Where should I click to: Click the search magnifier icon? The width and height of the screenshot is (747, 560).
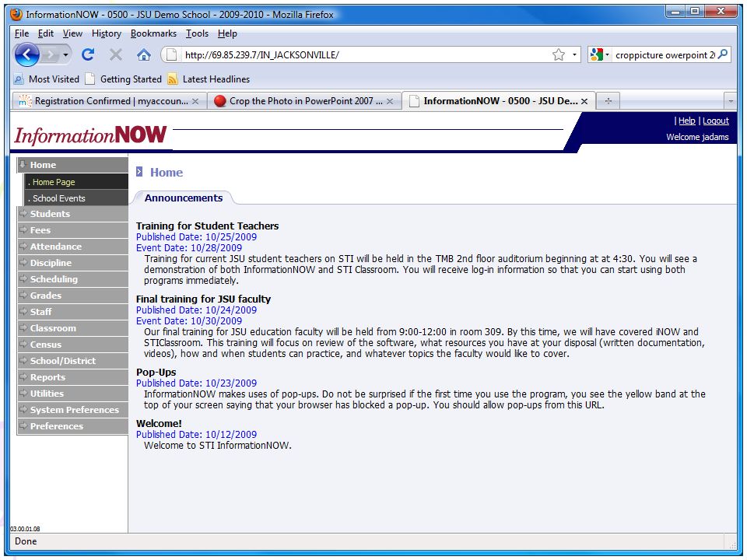click(723, 54)
